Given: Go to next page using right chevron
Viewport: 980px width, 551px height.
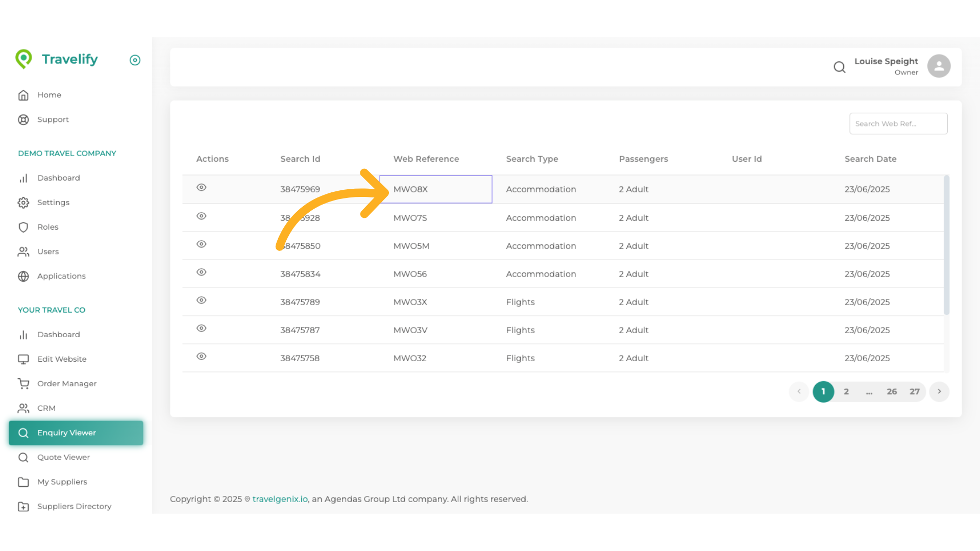Looking at the screenshot, I should (939, 391).
